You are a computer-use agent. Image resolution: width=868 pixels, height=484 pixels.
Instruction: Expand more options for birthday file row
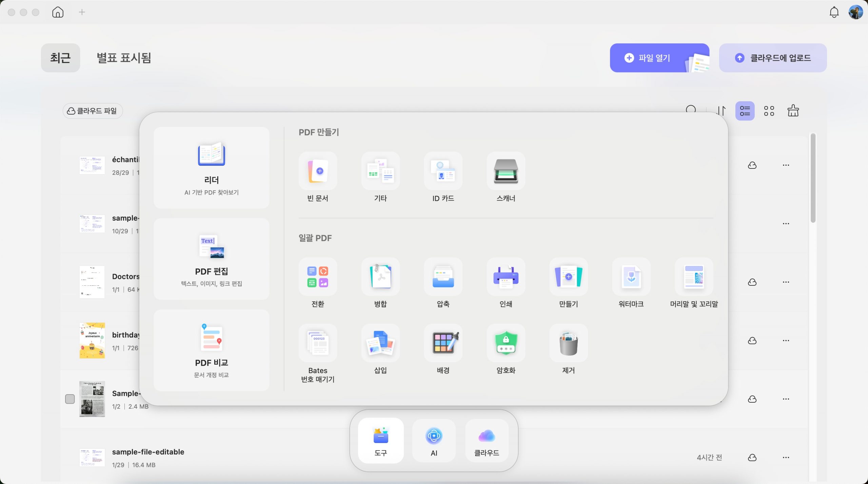pos(786,340)
